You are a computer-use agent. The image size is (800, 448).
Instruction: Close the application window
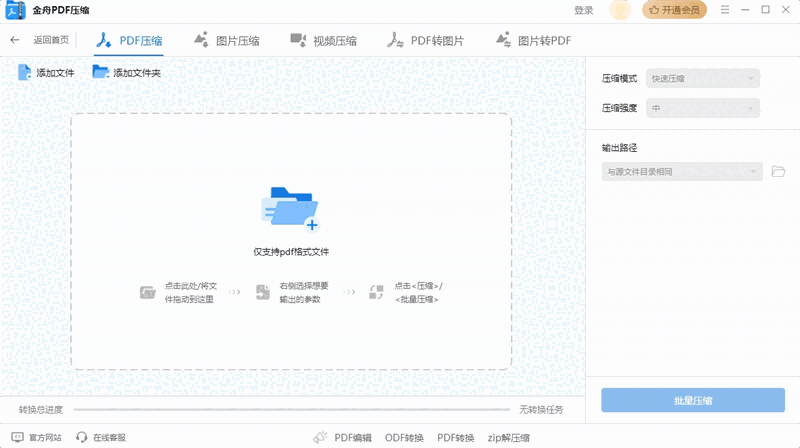786,10
